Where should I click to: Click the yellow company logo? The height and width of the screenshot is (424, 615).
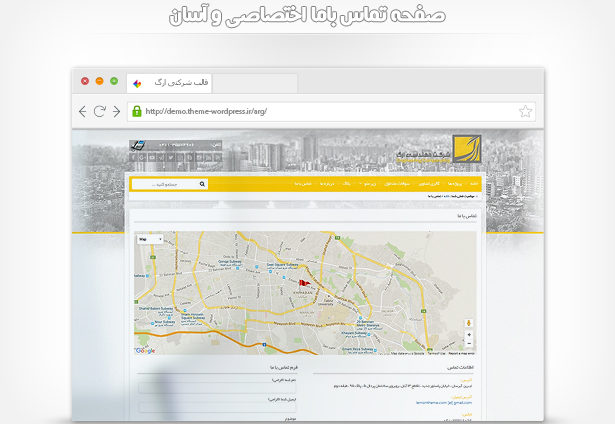466,150
